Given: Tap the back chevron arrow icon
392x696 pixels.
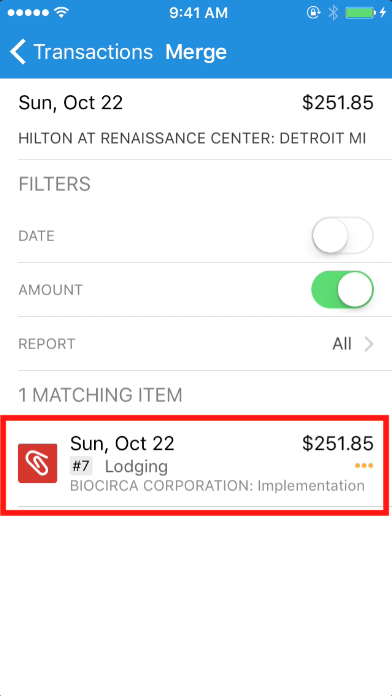Looking at the screenshot, I should click(18, 52).
